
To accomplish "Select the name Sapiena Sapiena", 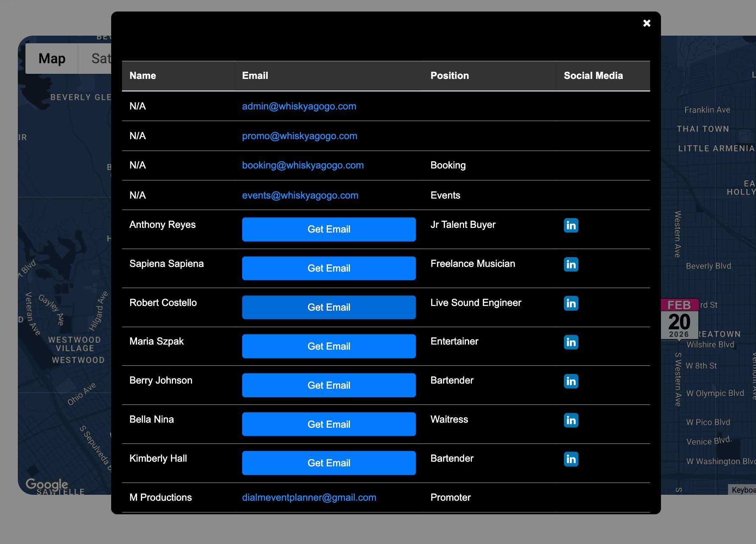I will (x=166, y=264).
